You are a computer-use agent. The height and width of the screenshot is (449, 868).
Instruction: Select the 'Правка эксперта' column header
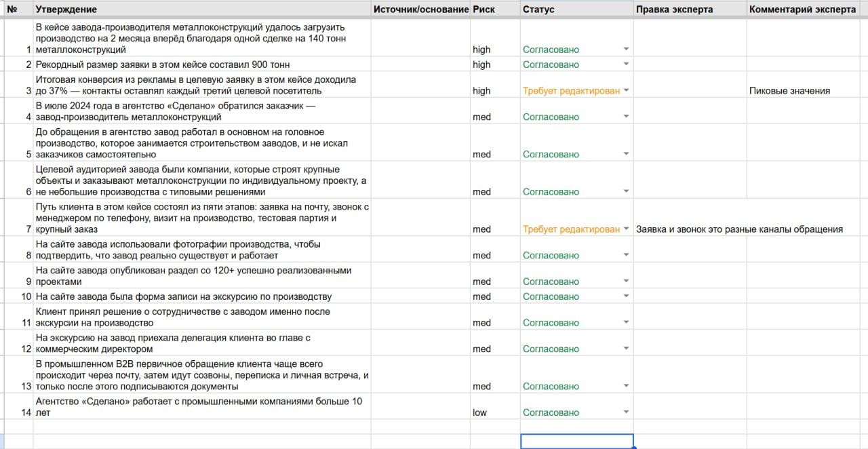690,9
